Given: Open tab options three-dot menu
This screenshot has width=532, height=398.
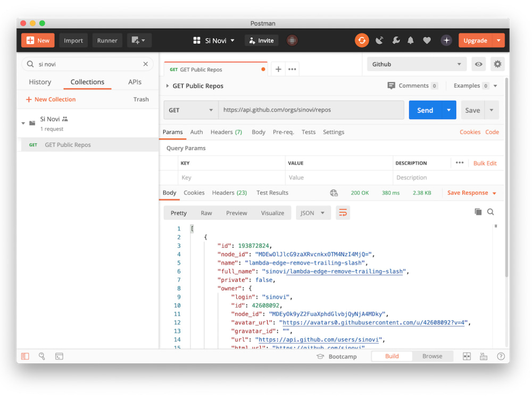Looking at the screenshot, I should [x=292, y=69].
